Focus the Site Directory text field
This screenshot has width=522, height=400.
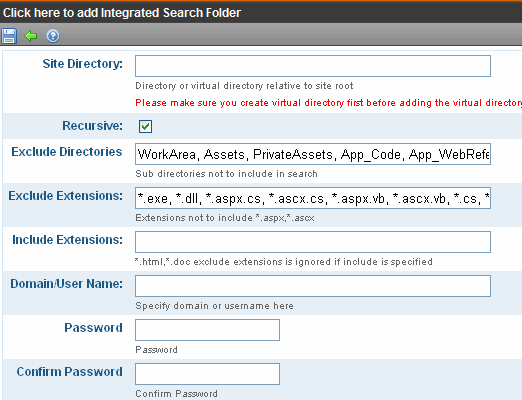point(313,66)
